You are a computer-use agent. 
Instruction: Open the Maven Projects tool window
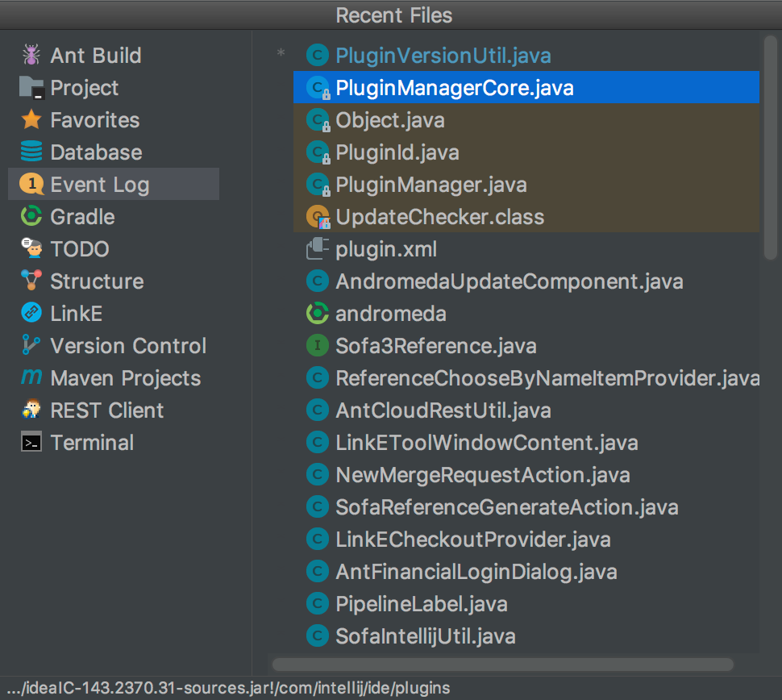tap(114, 377)
